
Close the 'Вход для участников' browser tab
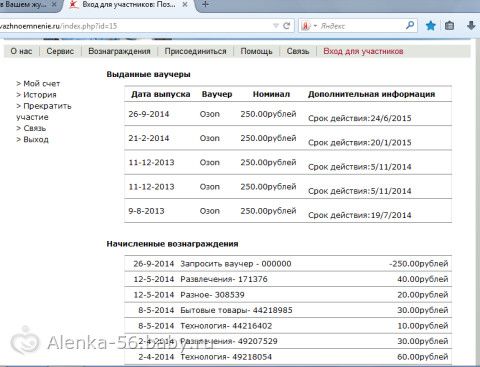(x=185, y=5)
